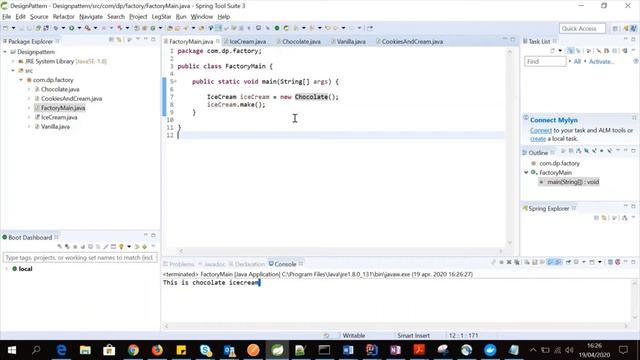
Task: Click the green Boot Dashboard toolbar icon
Action: pos(277,28)
